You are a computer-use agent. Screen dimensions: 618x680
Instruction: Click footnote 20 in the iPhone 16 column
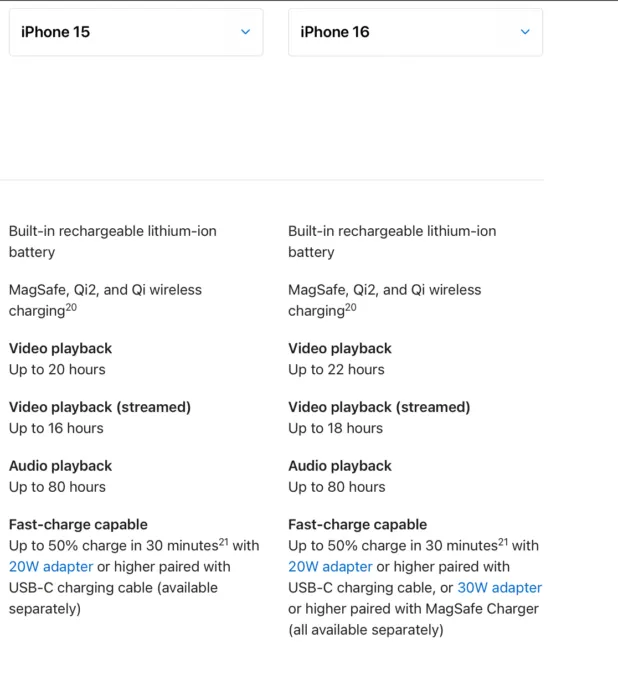(x=351, y=307)
